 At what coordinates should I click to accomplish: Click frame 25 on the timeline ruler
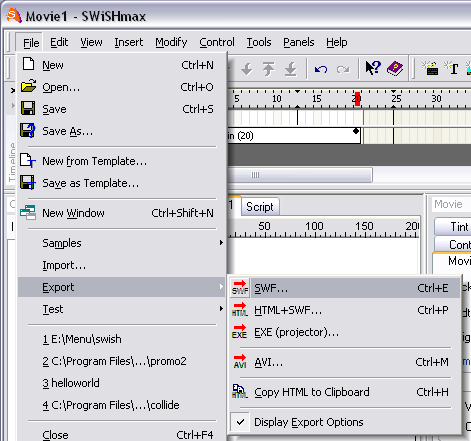tap(396, 99)
